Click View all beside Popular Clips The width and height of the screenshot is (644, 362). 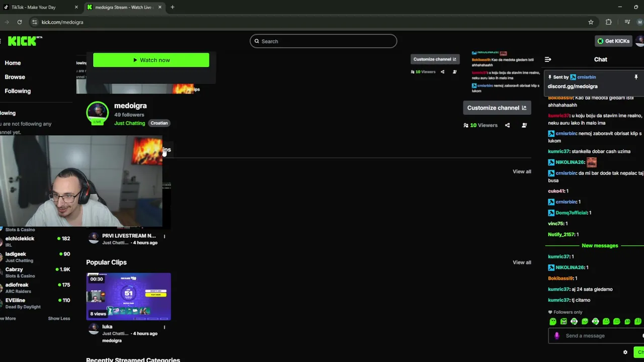522,262
